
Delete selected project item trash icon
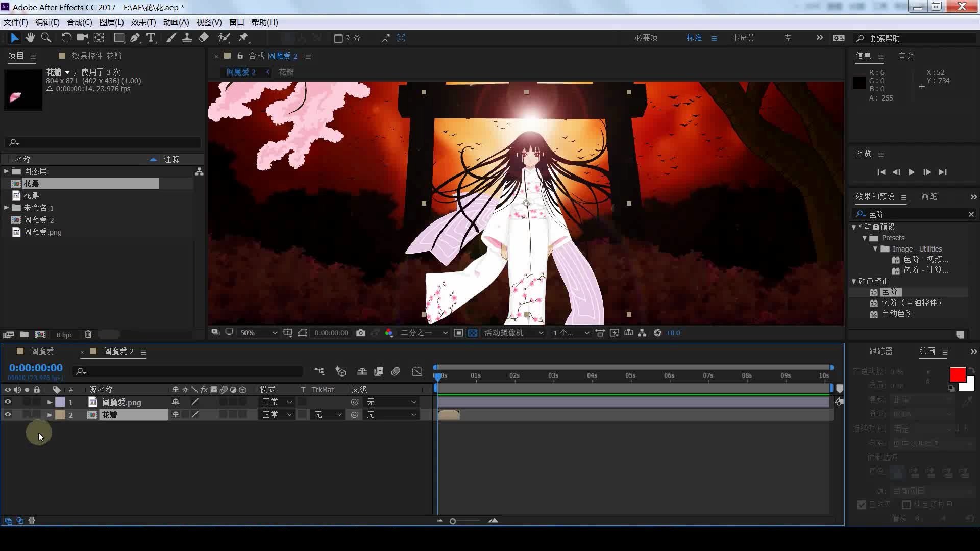pyautogui.click(x=88, y=335)
